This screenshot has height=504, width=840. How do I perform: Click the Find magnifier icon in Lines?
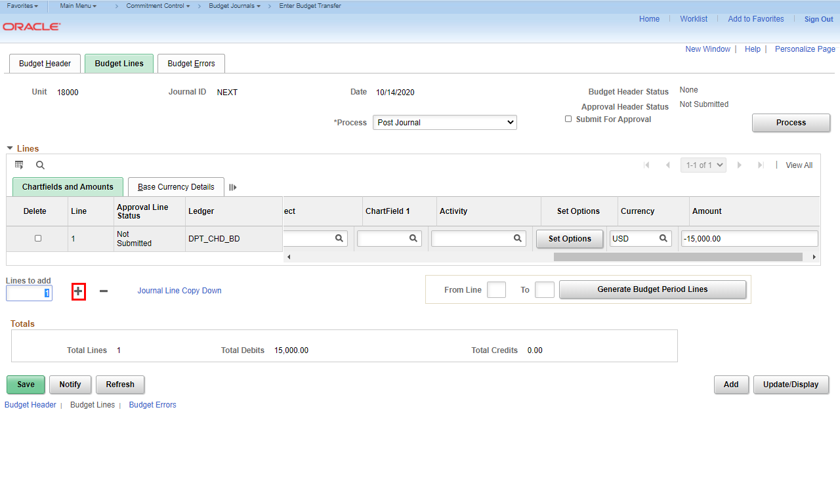[40, 165]
